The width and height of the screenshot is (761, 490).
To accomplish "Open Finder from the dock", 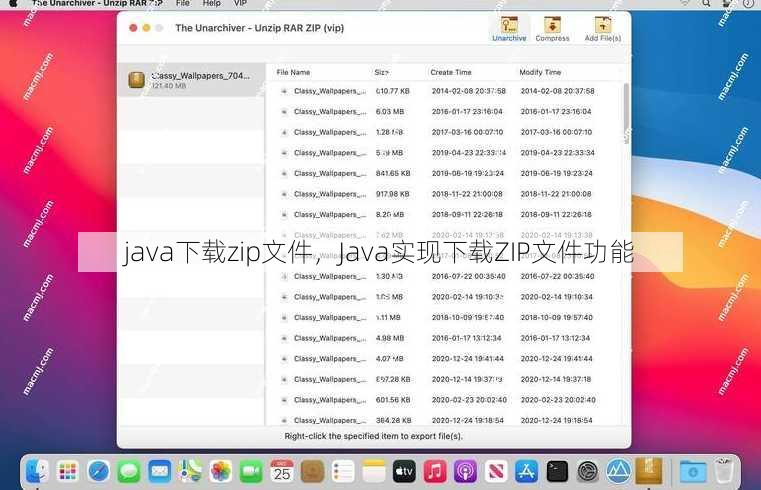I will click(x=37, y=471).
